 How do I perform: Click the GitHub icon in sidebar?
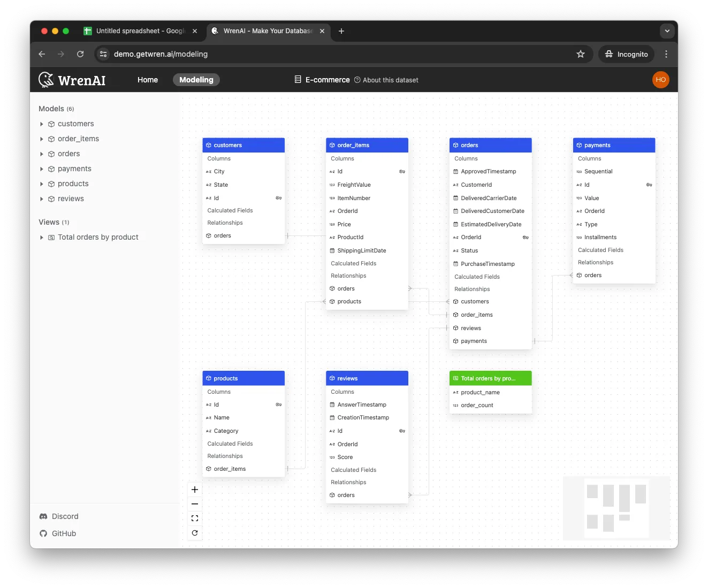pyautogui.click(x=43, y=533)
